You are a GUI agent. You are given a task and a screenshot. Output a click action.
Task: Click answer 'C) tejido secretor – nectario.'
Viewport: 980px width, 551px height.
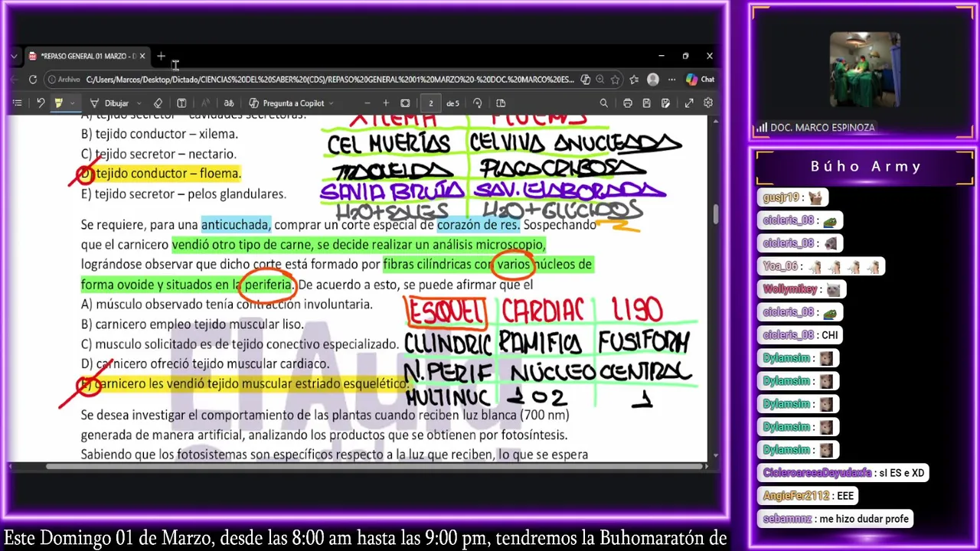click(159, 154)
